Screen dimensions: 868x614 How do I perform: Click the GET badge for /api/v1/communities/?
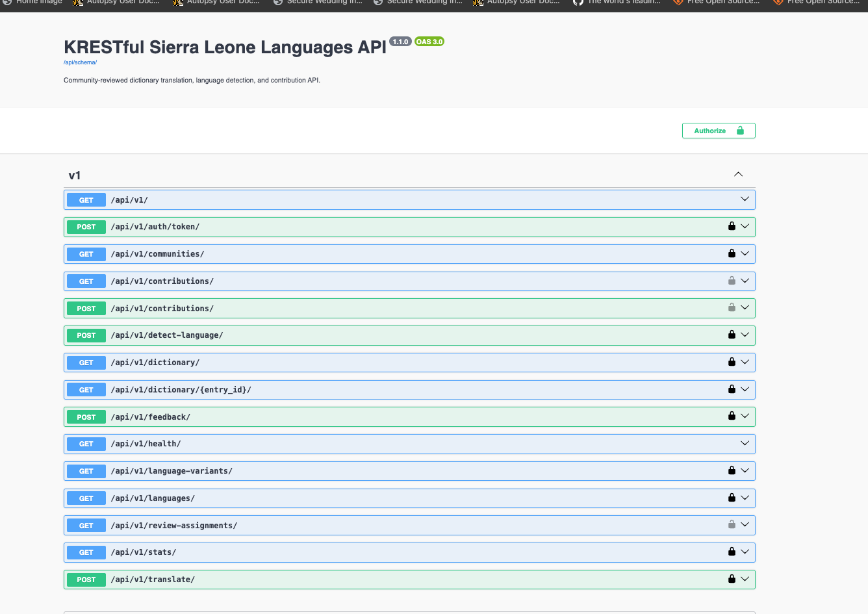click(86, 254)
